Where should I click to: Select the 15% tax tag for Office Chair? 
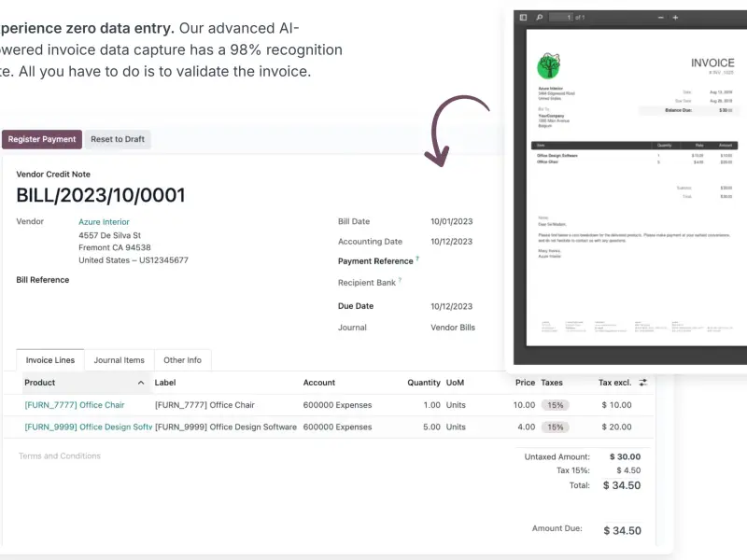click(x=555, y=405)
